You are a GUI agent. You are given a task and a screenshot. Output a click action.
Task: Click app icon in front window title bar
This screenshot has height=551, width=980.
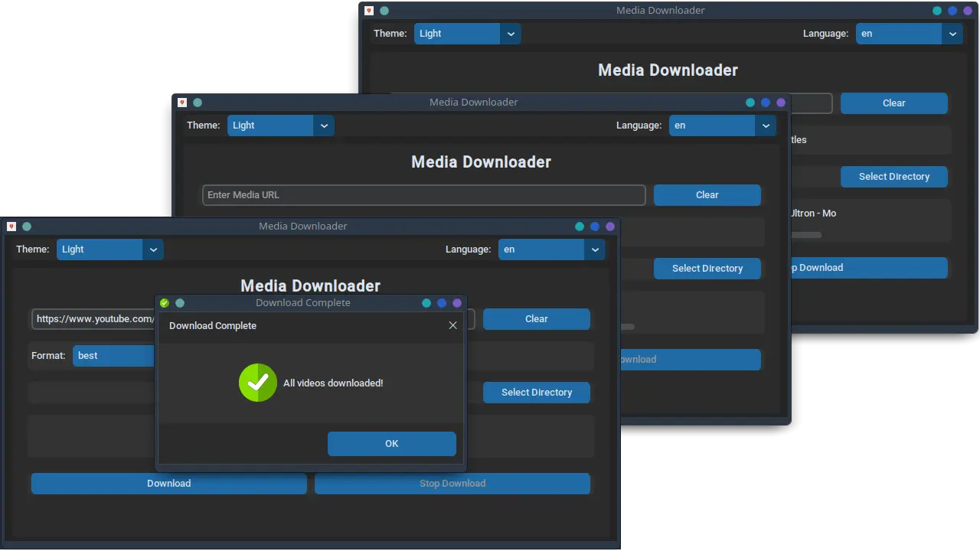click(x=11, y=227)
